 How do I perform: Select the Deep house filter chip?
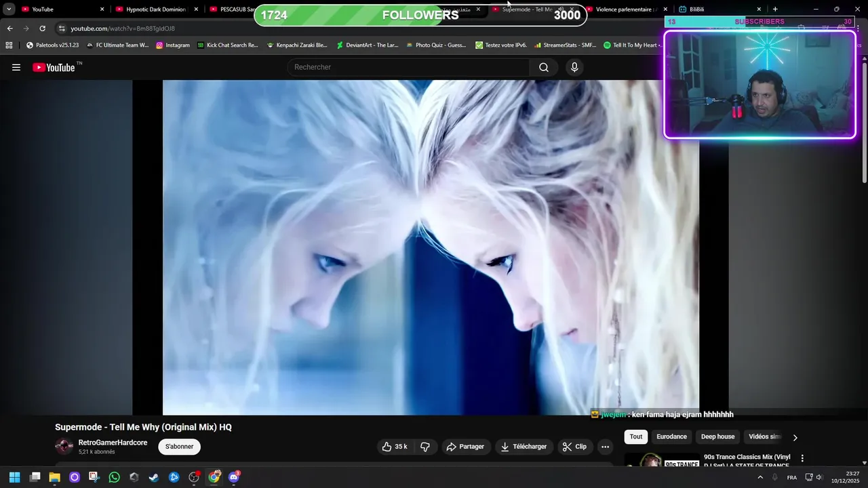click(717, 437)
